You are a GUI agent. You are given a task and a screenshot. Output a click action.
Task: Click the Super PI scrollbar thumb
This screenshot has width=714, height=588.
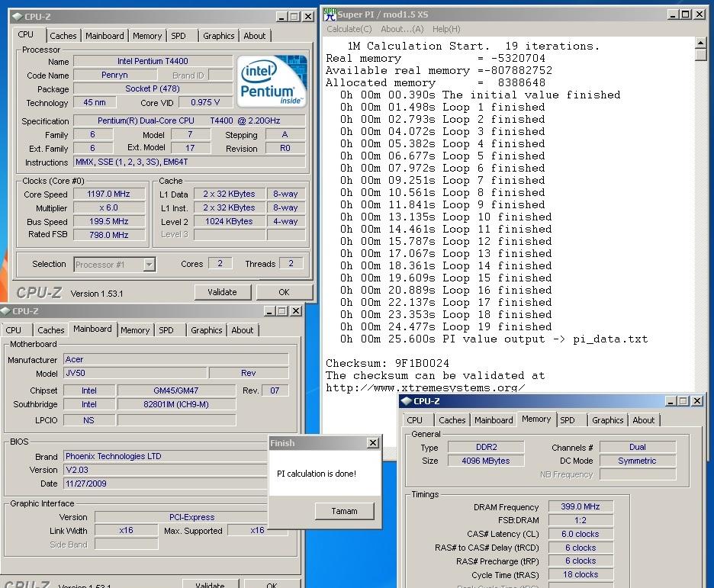(700, 55)
